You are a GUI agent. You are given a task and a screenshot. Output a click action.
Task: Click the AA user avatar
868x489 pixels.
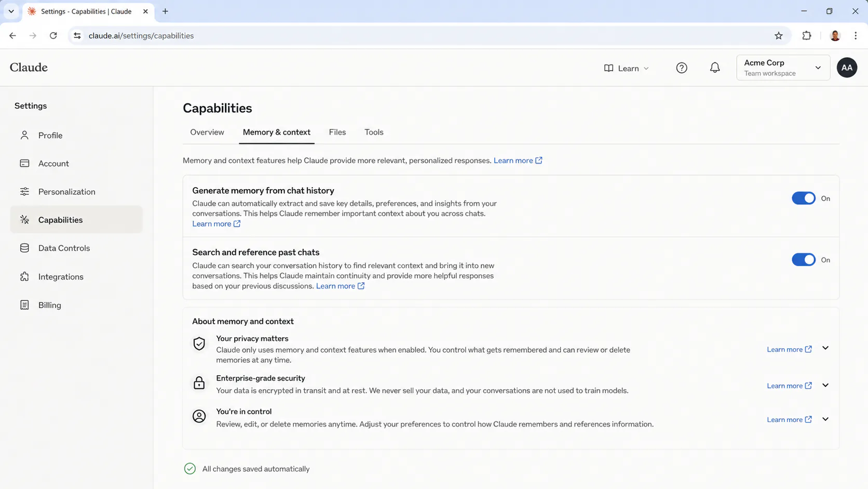tap(847, 68)
